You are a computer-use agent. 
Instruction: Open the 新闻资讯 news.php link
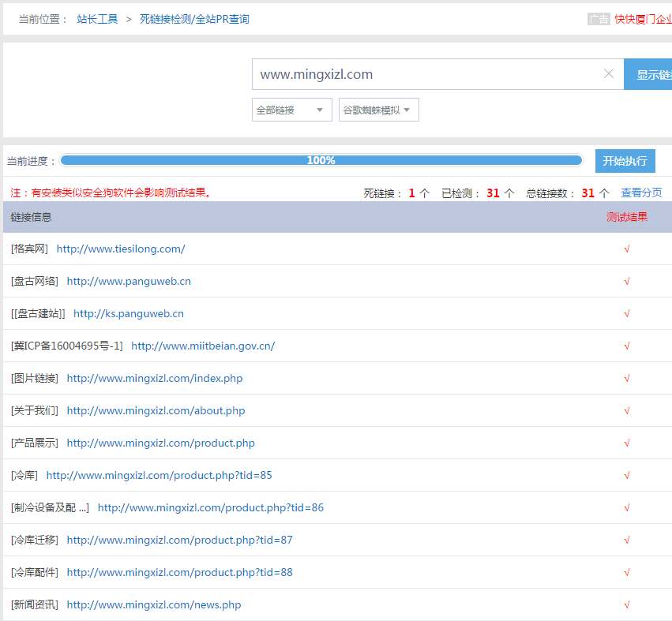pos(153,604)
